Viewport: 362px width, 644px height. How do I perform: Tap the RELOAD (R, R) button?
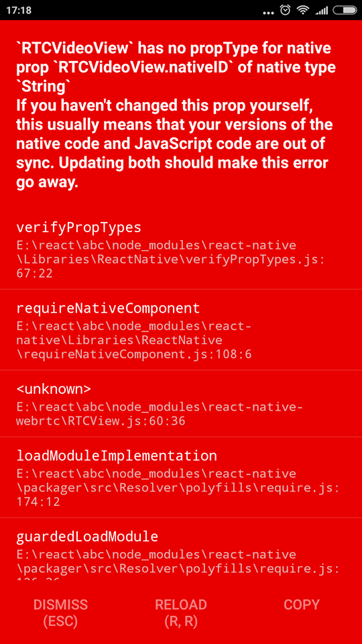[181, 612]
